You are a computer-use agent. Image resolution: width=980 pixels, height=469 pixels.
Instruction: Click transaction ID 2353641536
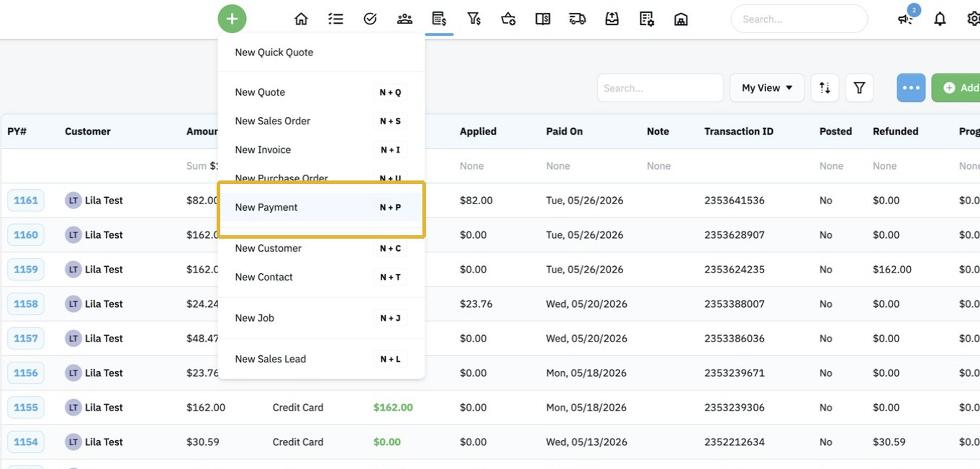[734, 200]
